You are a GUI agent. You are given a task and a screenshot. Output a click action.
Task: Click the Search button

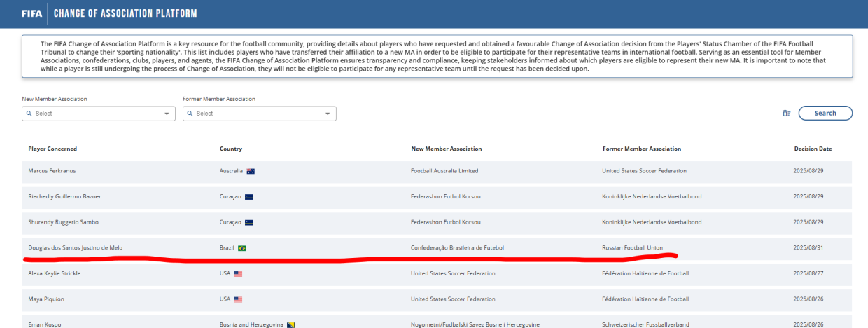pos(825,113)
